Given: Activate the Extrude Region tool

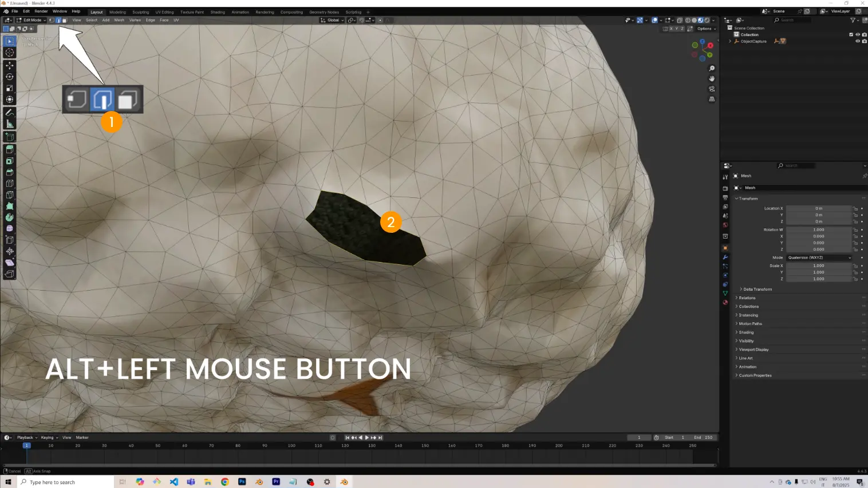Looking at the screenshot, I should [x=10, y=149].
